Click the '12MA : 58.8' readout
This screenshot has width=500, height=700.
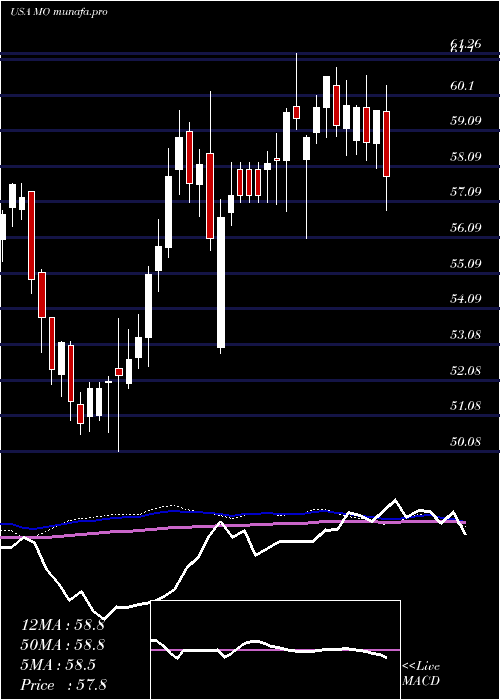[63, 625]
